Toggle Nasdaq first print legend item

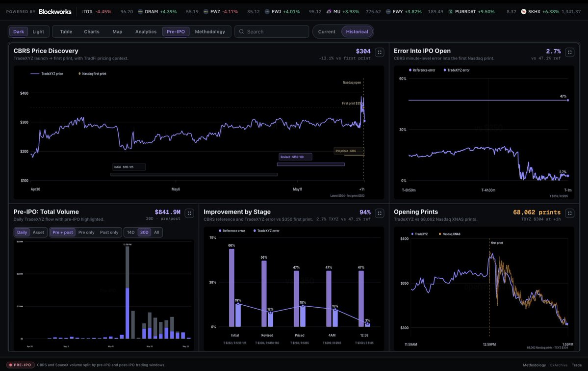pos(92,74)
